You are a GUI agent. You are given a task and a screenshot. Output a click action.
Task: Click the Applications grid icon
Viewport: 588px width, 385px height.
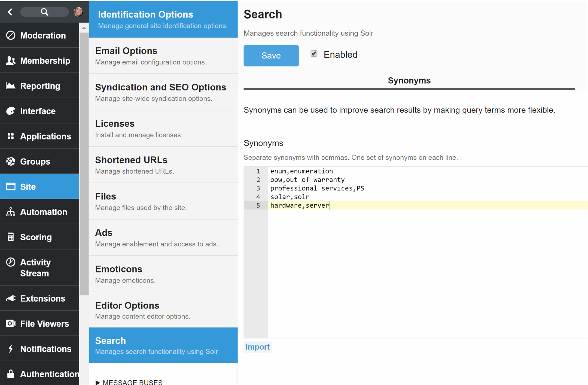(x=11, y=136)
